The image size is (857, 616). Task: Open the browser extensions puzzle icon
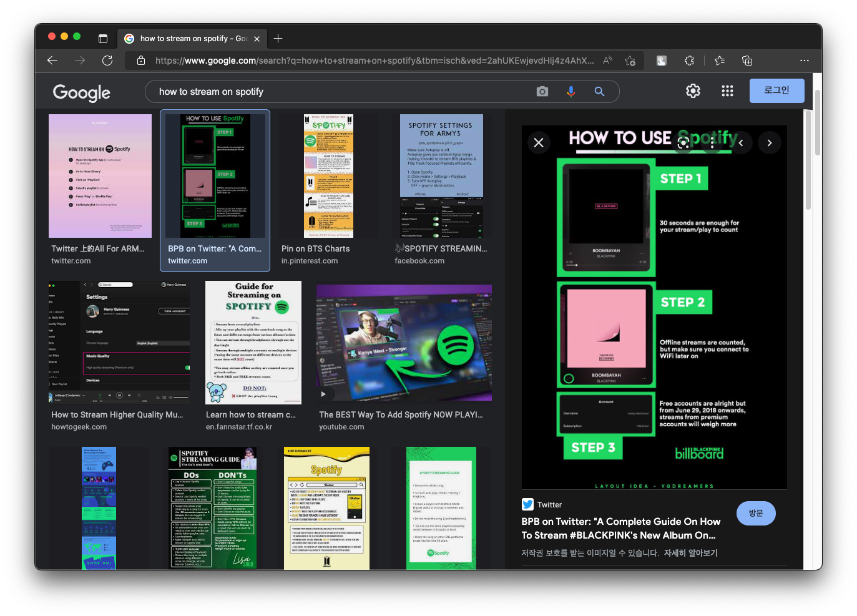(689, 61)
